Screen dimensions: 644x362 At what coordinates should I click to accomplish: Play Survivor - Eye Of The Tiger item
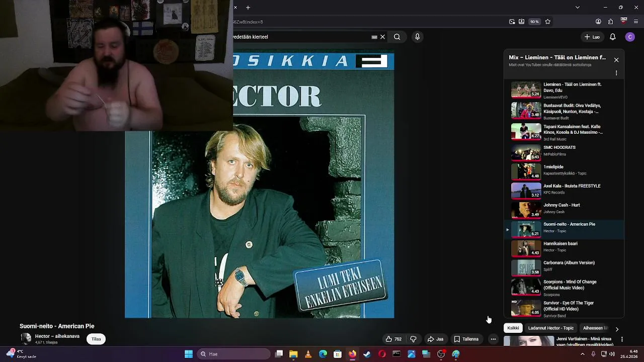(564, 308)
